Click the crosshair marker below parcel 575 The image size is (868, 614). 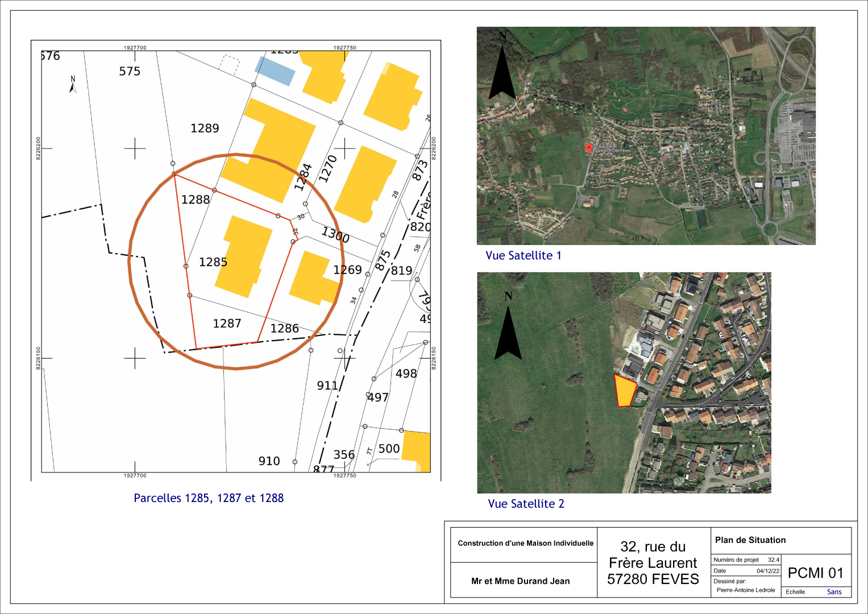coord(135,148)
